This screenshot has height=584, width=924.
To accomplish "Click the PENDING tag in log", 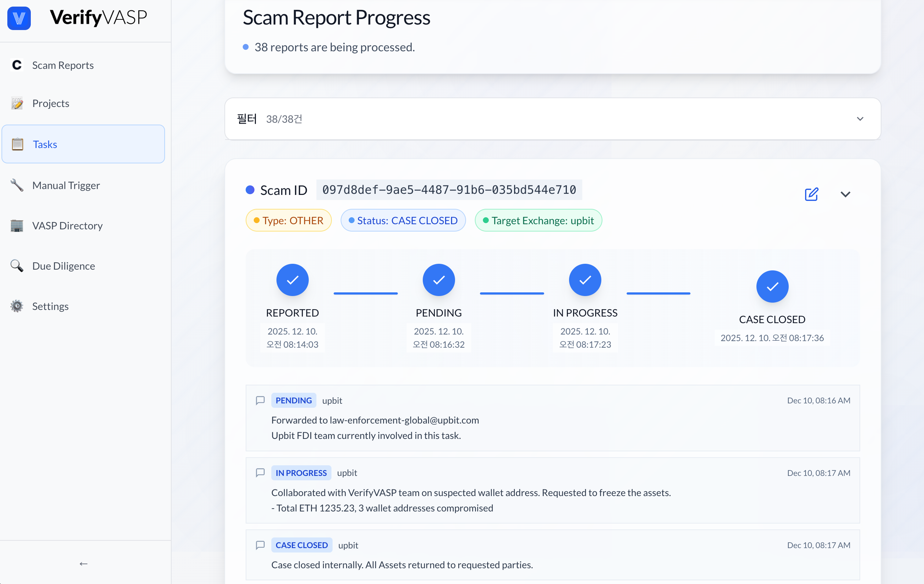I will pos(294,400).
